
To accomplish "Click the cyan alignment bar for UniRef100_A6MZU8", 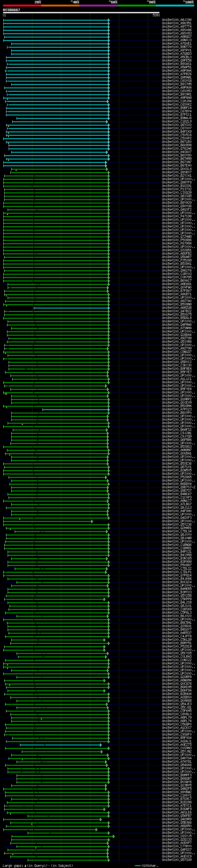I will pyautogui.click(x=71, y=308).
